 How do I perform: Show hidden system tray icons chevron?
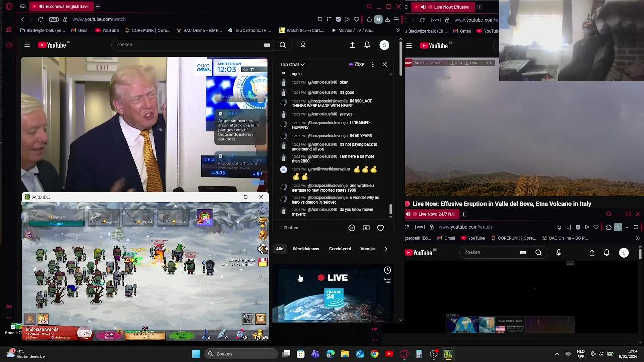(556, 354)
